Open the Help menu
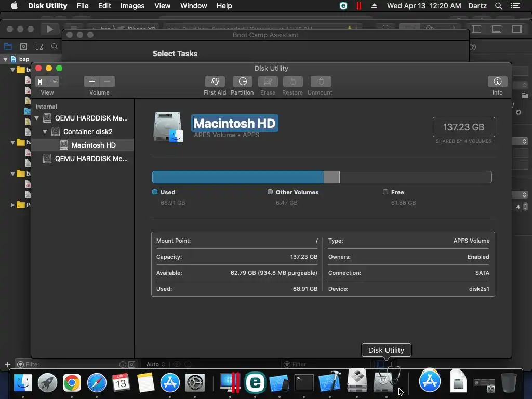The width and height of the screenshot is (532, 399). point(224,6)
